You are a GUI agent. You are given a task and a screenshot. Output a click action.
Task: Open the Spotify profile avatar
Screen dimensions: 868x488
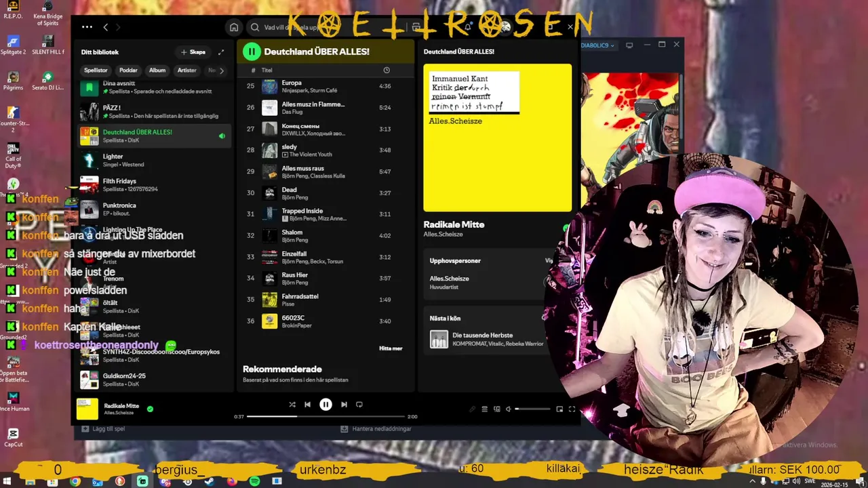[x=505, y=27]
